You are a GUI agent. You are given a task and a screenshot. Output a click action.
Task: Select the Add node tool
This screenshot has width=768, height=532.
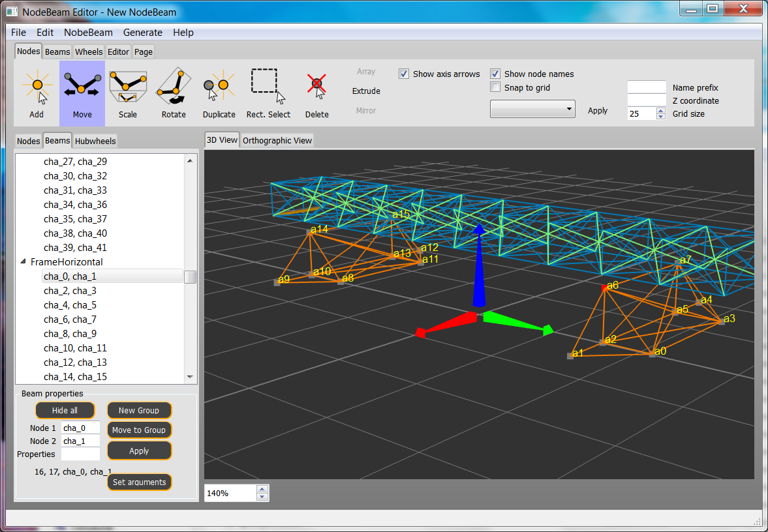[x=37, y=93]
